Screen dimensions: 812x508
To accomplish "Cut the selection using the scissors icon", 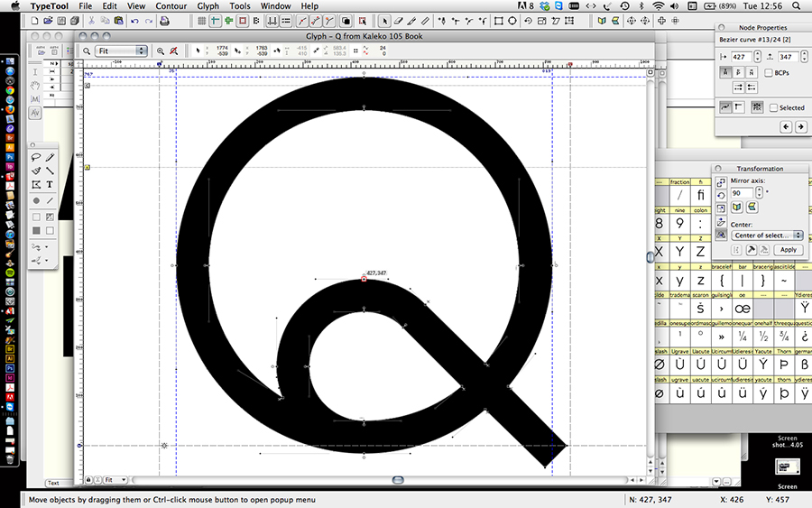I will (91, 21).
